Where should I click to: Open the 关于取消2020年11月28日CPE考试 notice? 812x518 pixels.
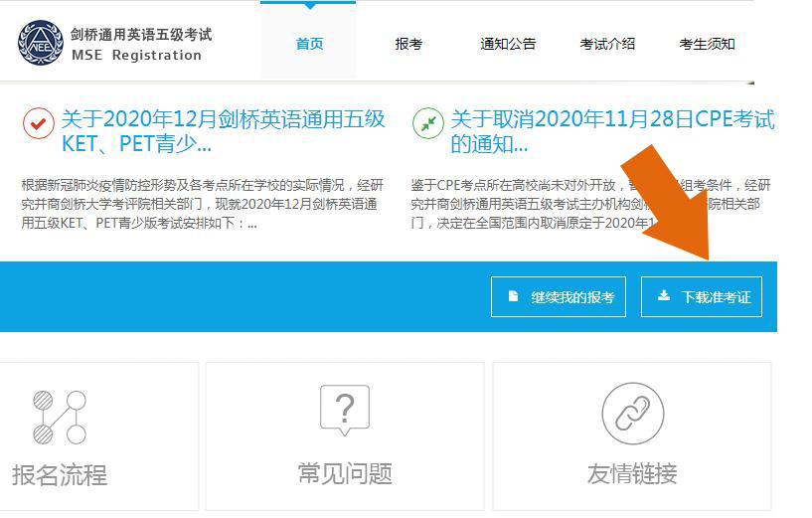(612, 131)
